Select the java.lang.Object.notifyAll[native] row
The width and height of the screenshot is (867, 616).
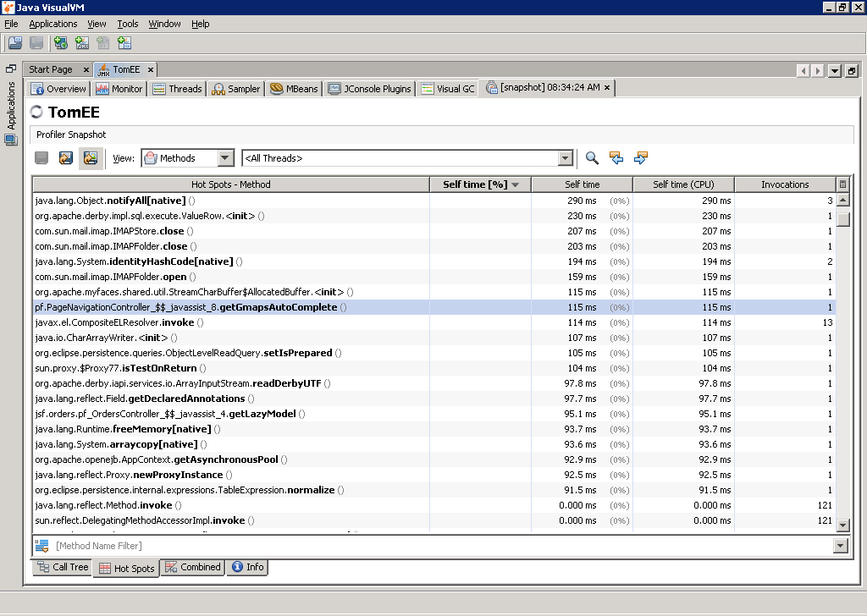click(x=434, y=201)
